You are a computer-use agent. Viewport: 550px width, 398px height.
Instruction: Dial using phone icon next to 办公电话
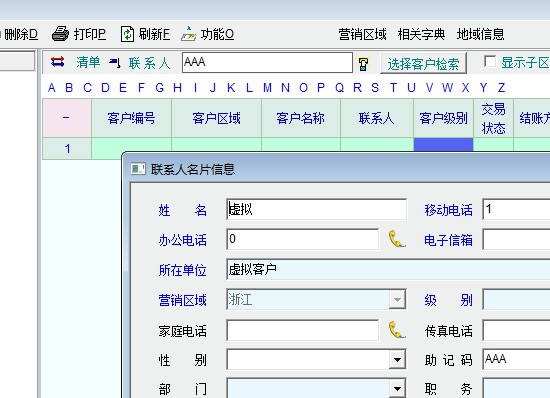397,239
